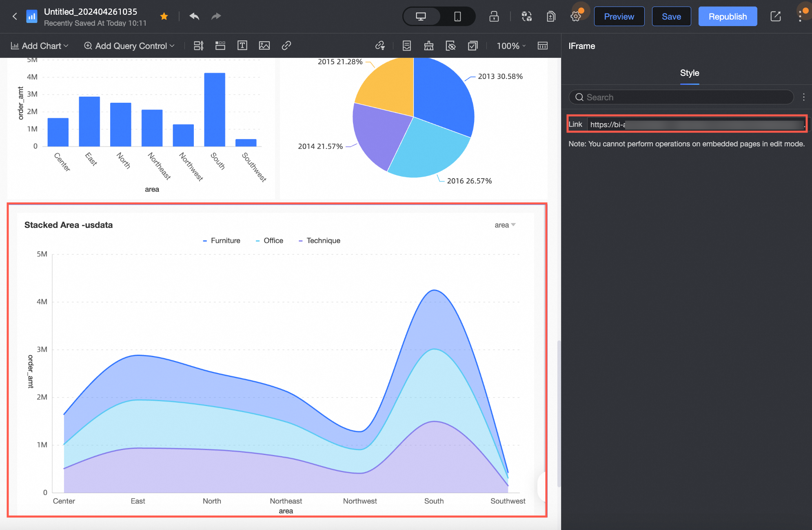Insert an image widget

264,46
